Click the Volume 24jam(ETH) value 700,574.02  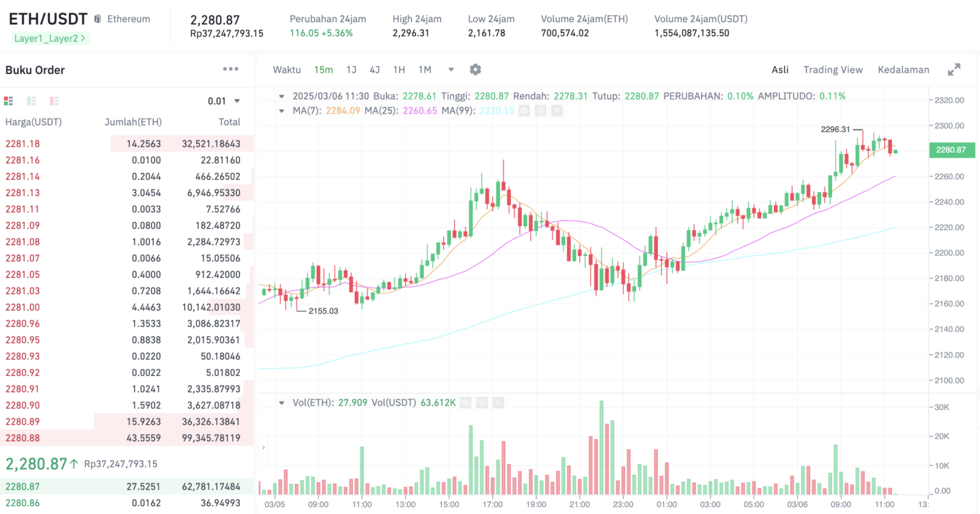[x=565, y=33]
